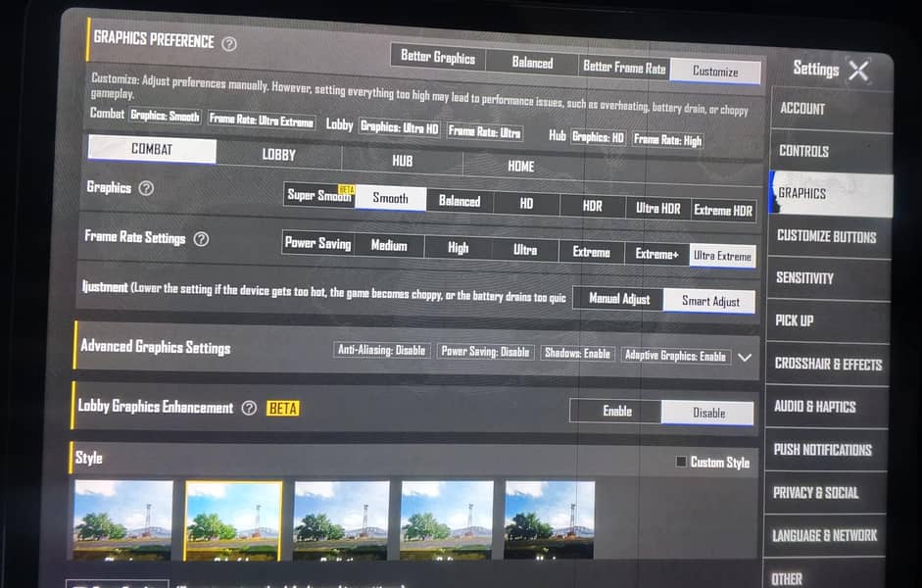Switch adjustment to Smart Adjust

(710, 301)
